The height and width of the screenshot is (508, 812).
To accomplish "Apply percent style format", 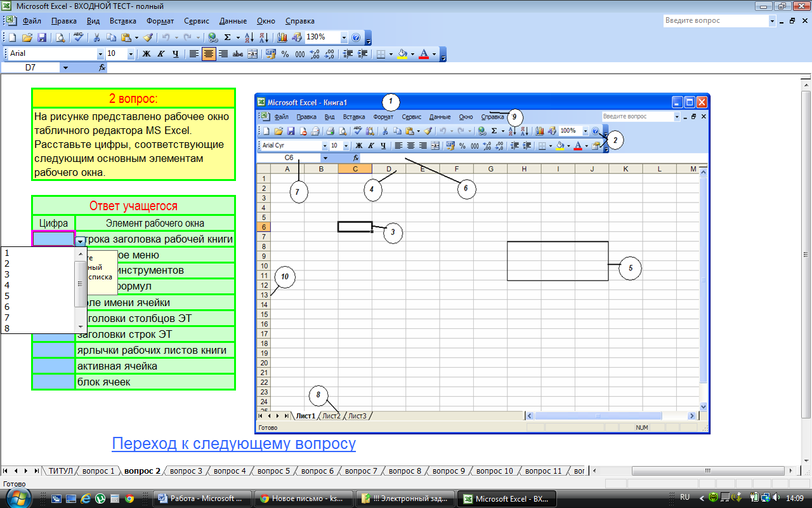I will pos(285,54).
